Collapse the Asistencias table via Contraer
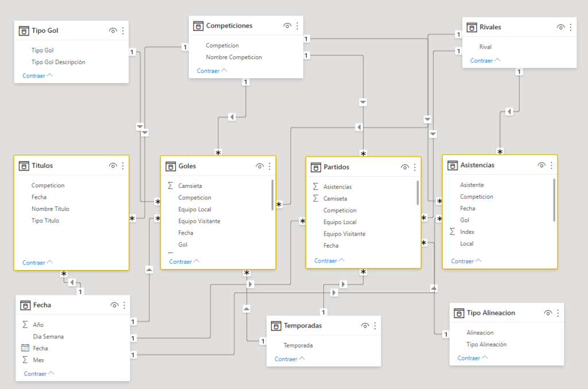 466,261
